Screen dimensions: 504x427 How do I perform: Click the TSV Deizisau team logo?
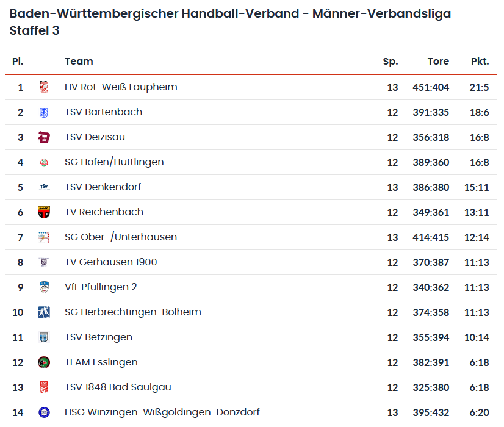(43, 137)
